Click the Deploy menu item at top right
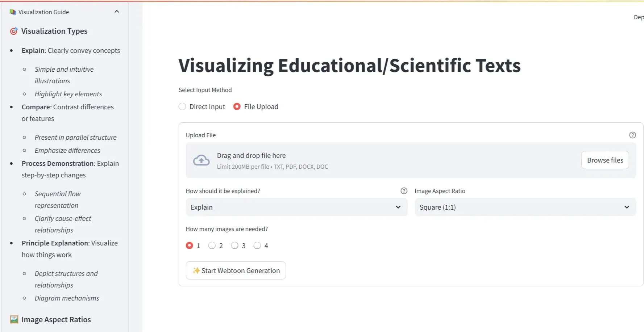The height and width of the screenshot is (332, 644). coord(639,17)
